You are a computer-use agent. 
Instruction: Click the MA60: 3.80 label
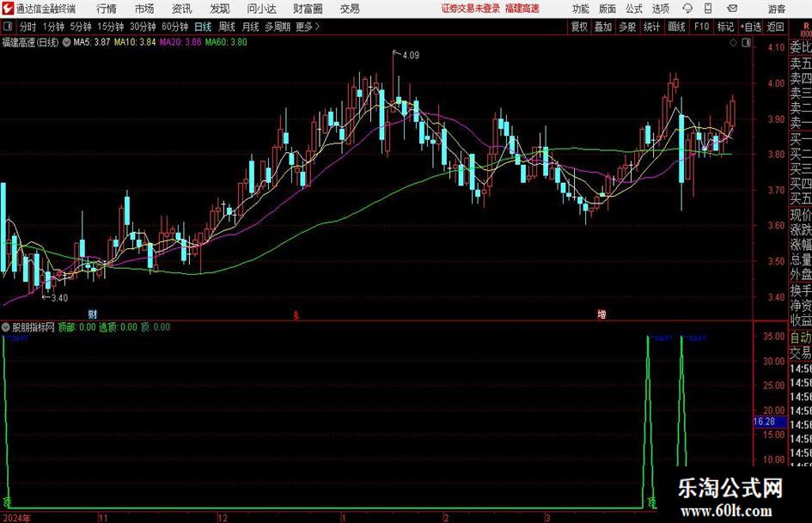pos(226,42)
